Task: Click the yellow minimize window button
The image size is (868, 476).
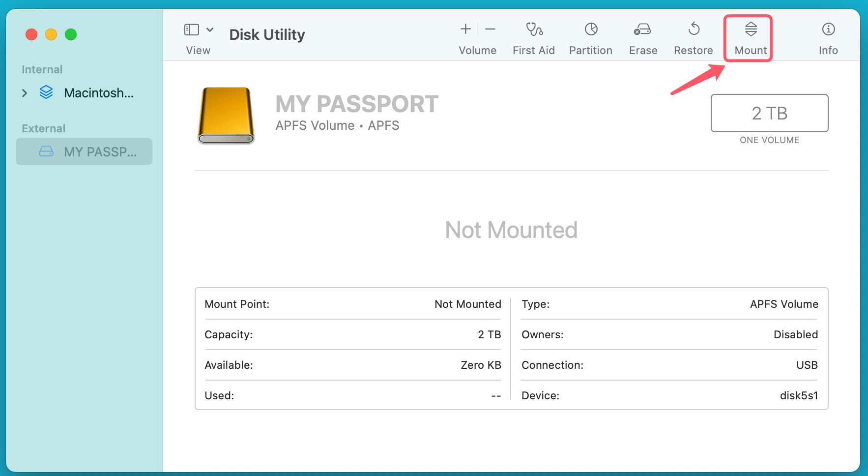Action: (51, 34)
